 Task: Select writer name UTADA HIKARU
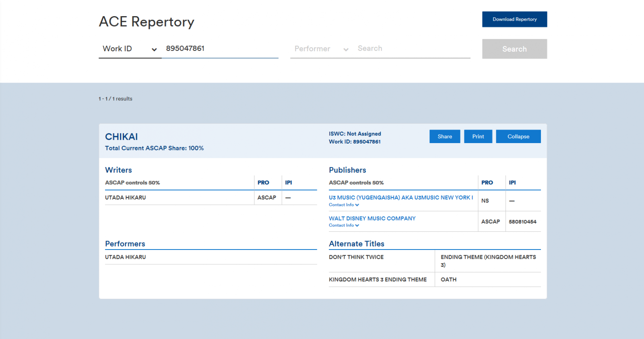pyautogui.click(x=126, y=198)
